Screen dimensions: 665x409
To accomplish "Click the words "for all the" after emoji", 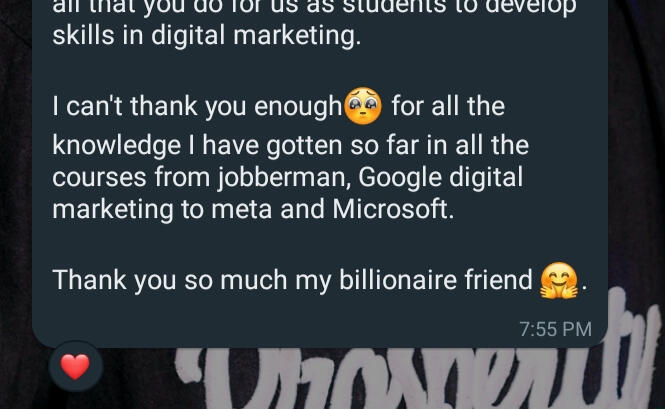I will [x=448, y=106].
